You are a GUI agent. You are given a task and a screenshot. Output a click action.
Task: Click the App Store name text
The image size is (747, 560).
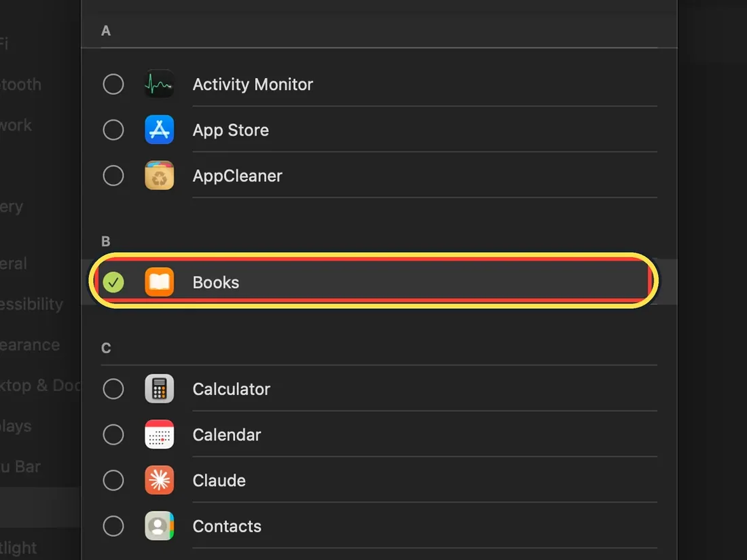coord(231,130)
